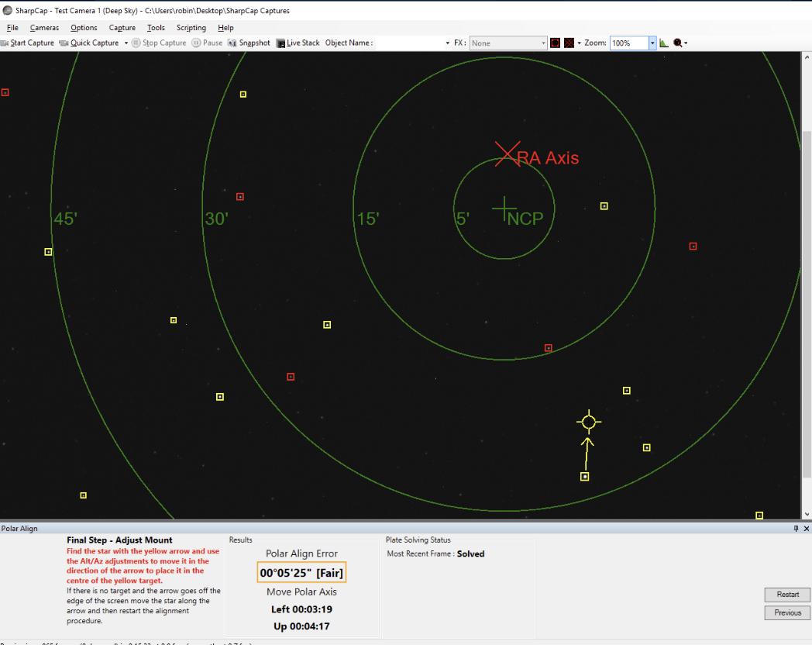This screenshot has width=812, height=645.
Task: Click Object Name input field
Action: 409,43
